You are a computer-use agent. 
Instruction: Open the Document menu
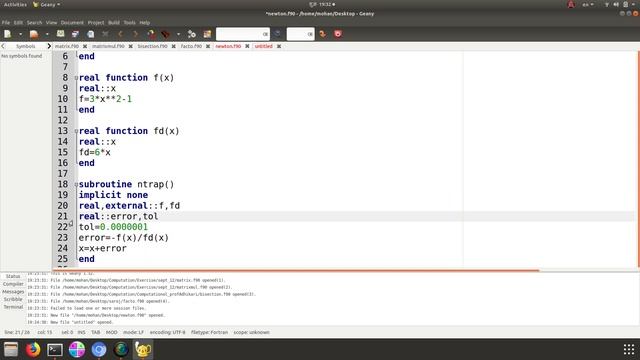(x=72, y=23)
